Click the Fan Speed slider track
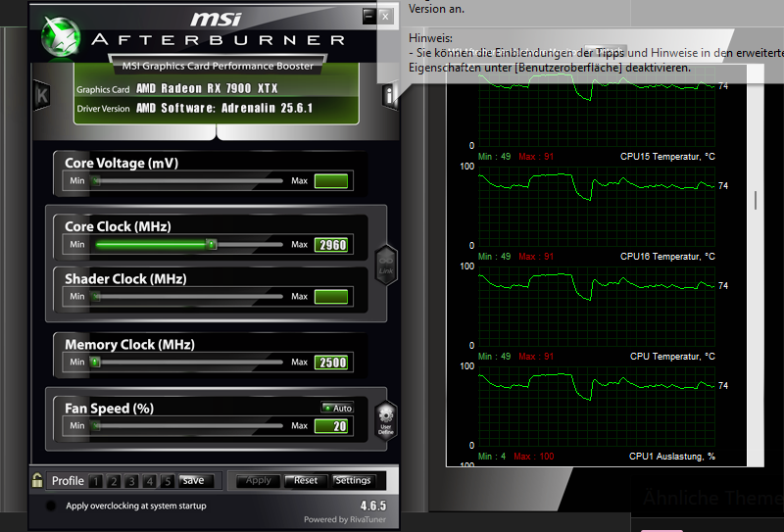784x532 pixels. pyautogui.click(x=188, y=426)
